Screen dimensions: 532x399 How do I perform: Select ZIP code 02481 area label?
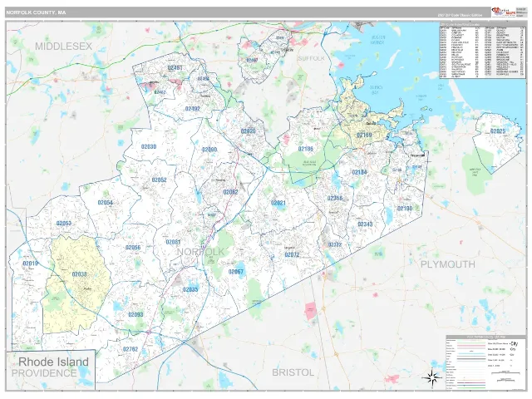click(x=175, y=67)
